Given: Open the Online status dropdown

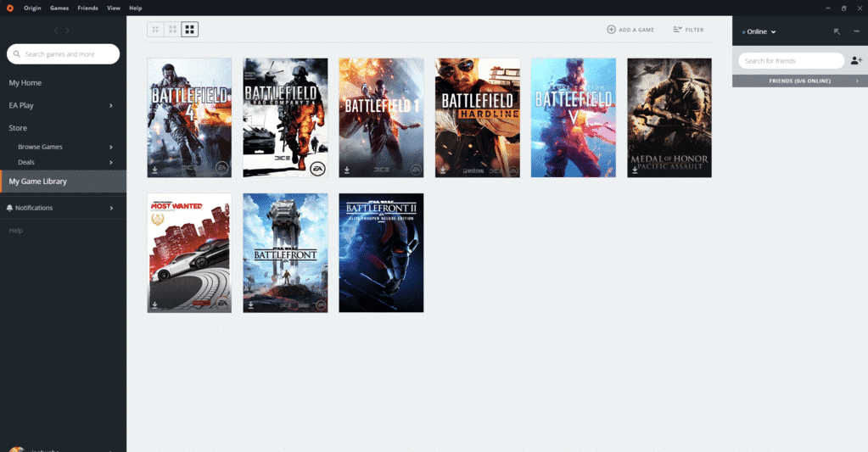Looking at the screenshot, I should pyautogui.click(x=759, y=31).
